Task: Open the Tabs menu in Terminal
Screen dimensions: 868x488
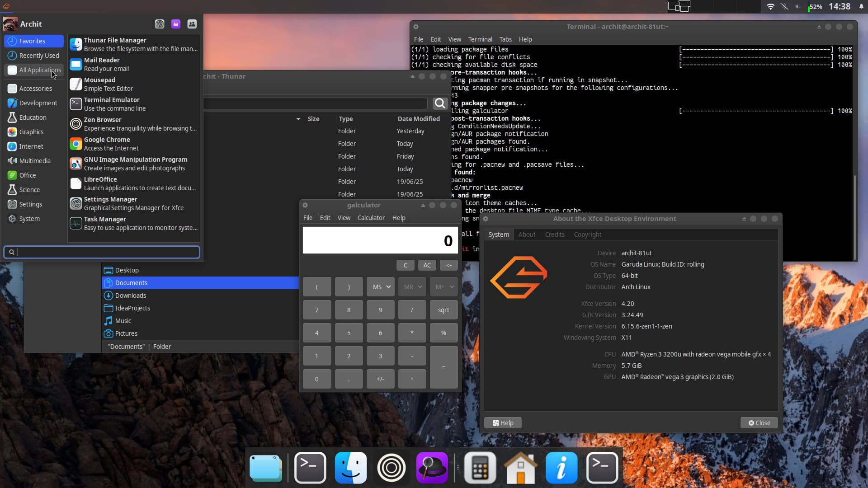Action: pyautogui.click(x=505, y=39)
